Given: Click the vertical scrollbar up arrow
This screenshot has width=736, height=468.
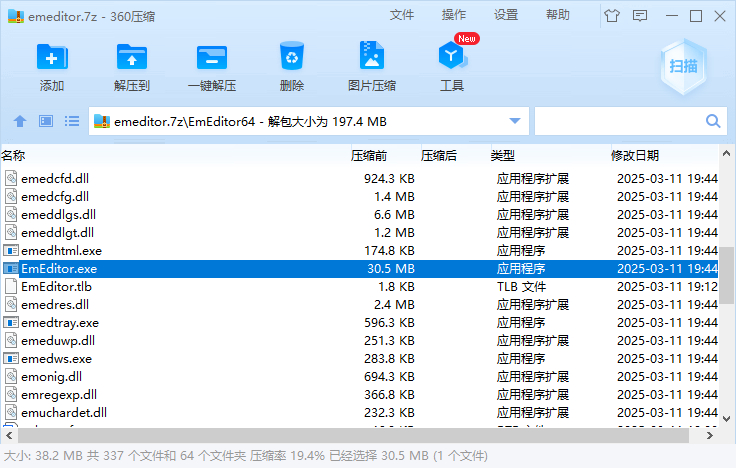Looking at the screenshot, I should 727,153.
